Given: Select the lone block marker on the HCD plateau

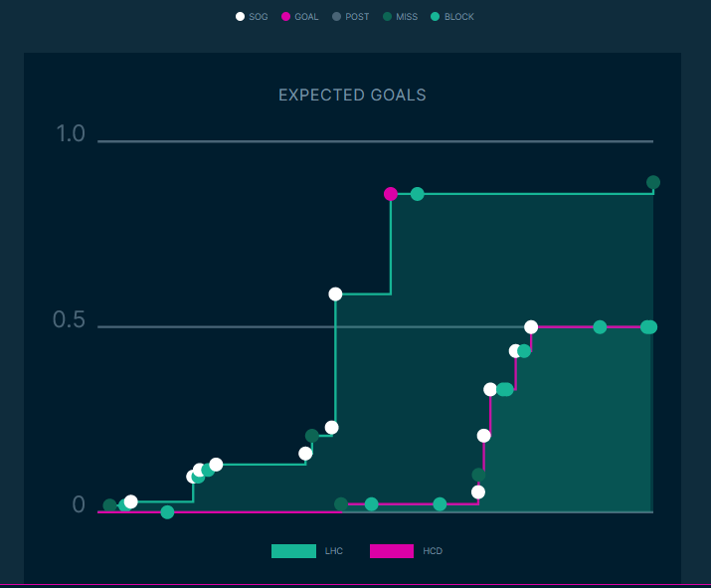Looking at the screenshot, I should (600, 326).
